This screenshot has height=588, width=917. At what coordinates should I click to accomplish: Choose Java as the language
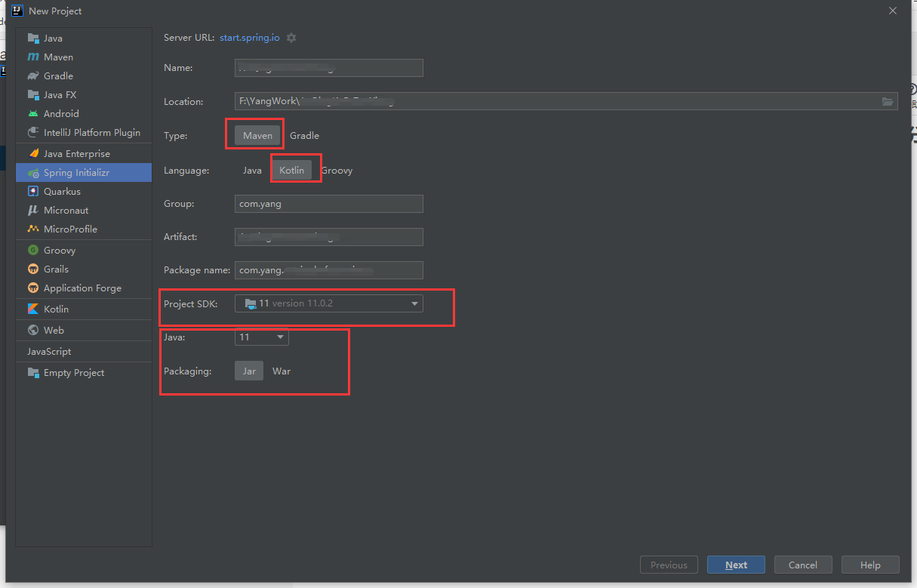(252, 170)
